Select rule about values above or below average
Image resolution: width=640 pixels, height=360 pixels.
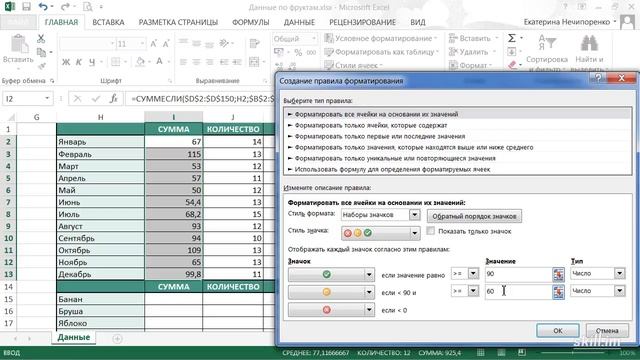457,147
